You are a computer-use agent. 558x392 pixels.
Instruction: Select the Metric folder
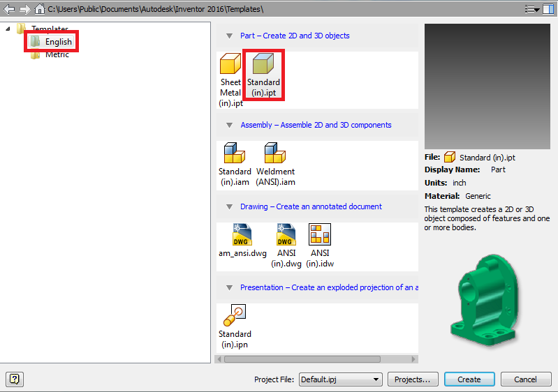[50, 54]
